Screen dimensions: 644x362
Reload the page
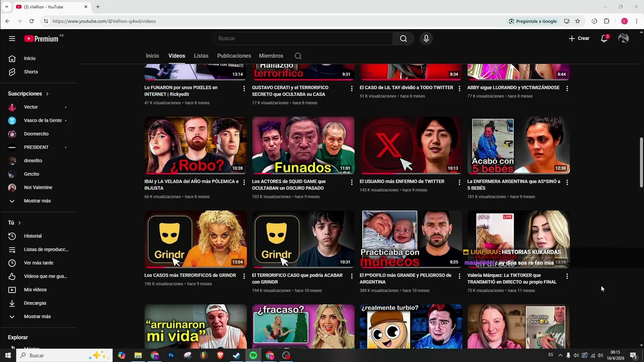coord(31,21)
